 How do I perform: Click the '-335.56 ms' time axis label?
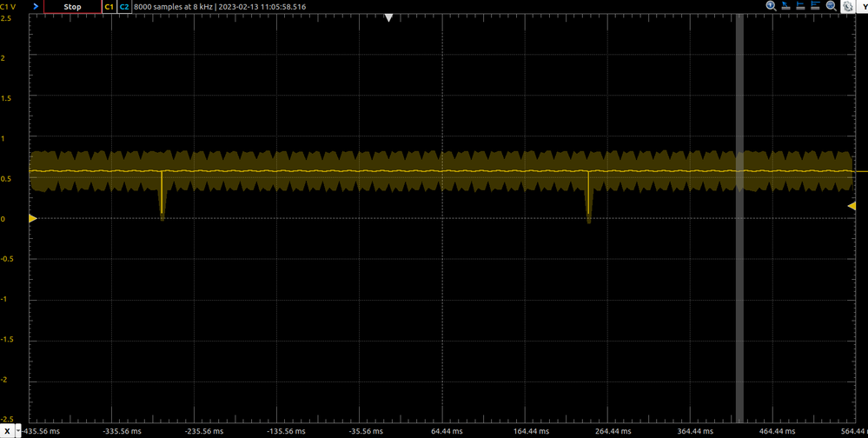point(123,431)
